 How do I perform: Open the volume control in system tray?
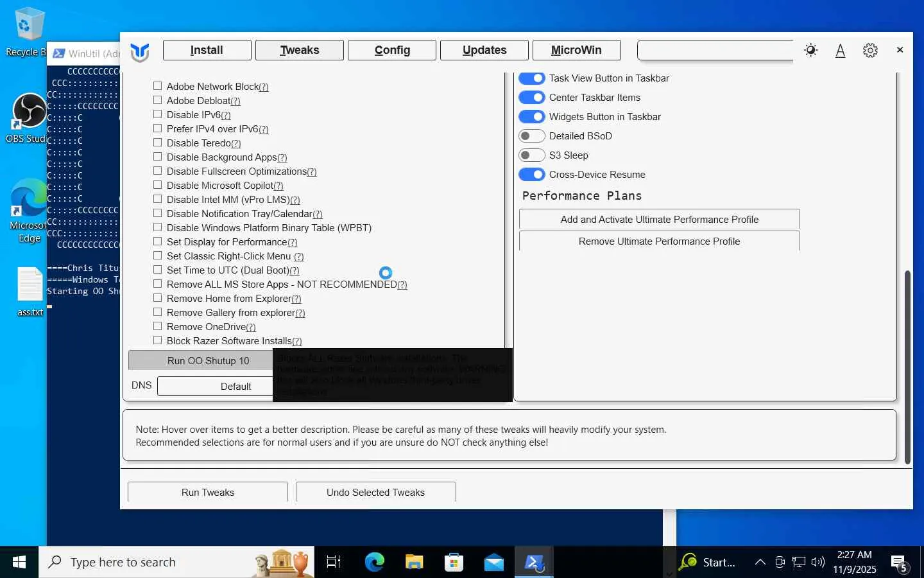point(818,562)
